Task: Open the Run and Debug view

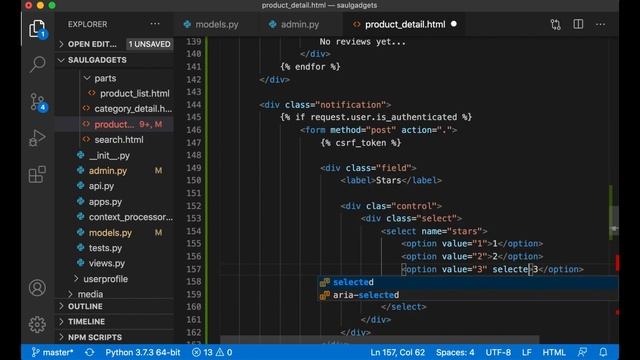Action: pyautogui.click(x=37, y=138)
